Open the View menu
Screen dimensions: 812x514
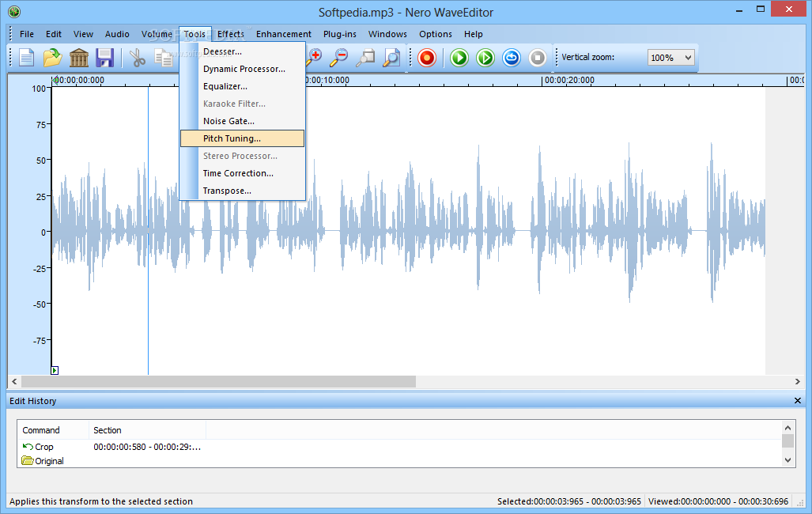(x=83, y=34)
